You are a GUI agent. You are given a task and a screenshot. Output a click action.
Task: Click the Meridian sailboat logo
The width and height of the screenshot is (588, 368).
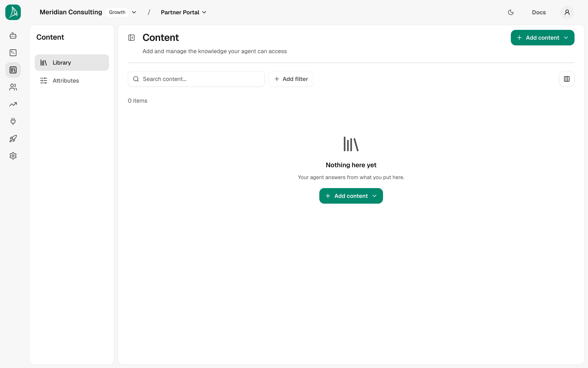13,12
